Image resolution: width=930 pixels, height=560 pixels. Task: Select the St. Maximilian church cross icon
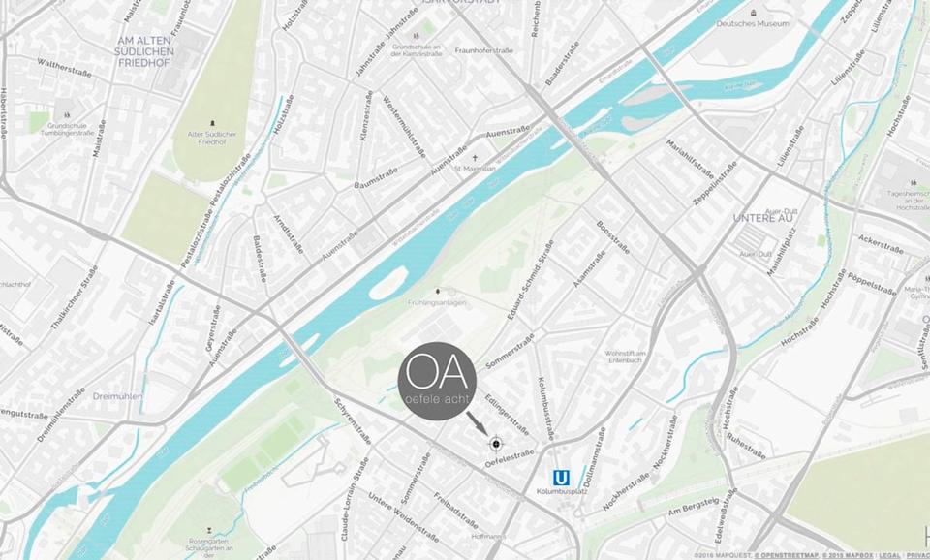[475, 158]
